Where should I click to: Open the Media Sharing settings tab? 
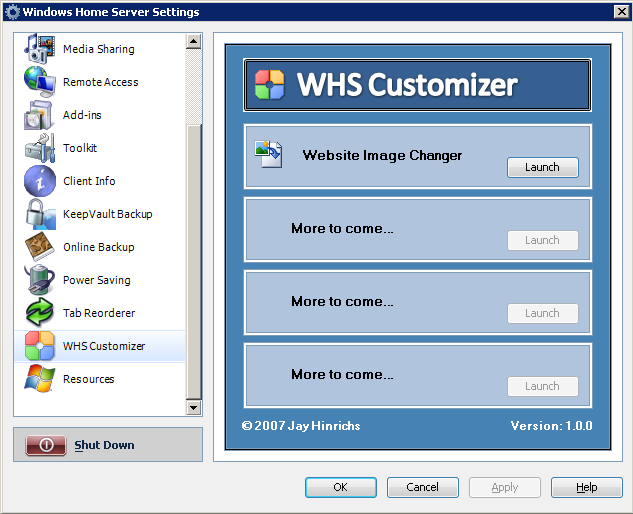pyautogui.click(x=99, y=49)
